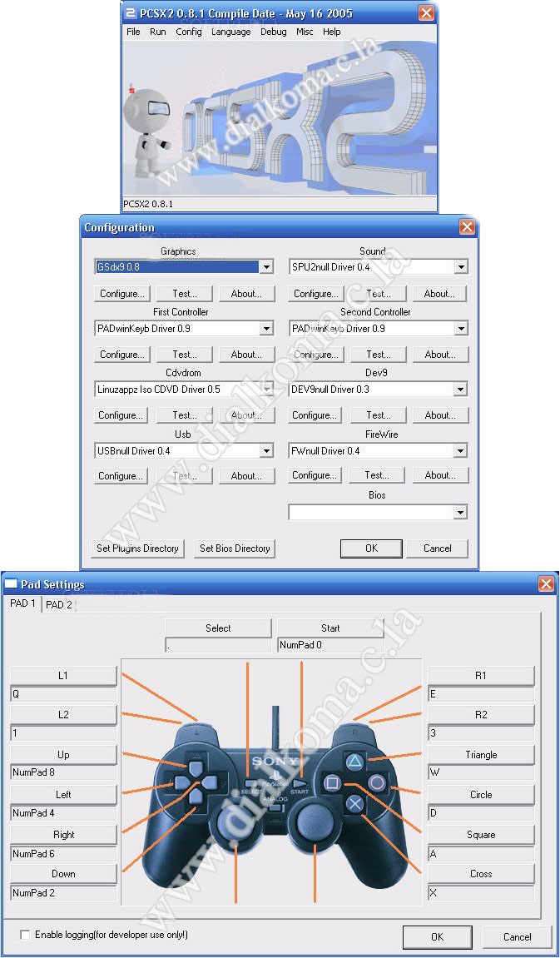Click the triangle button on controller image
Image resolution: width=560 pixels, height=958 pixels.
[354, 761]
